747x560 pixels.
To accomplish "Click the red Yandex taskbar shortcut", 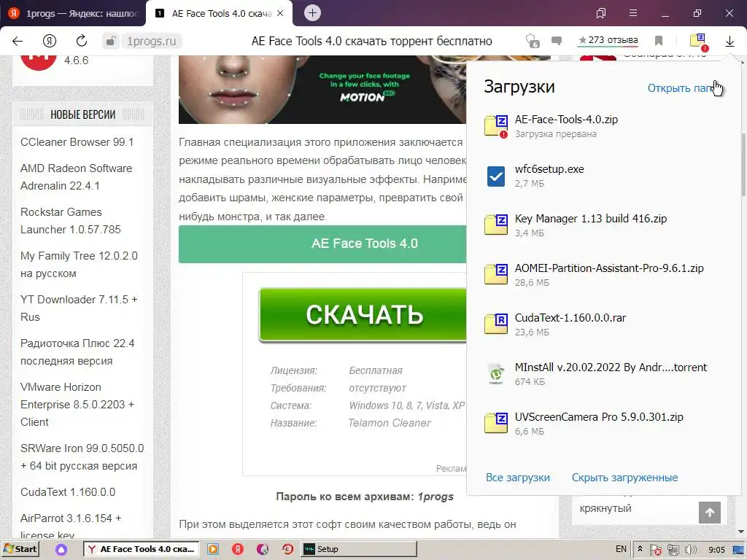I will coord(238,549).
